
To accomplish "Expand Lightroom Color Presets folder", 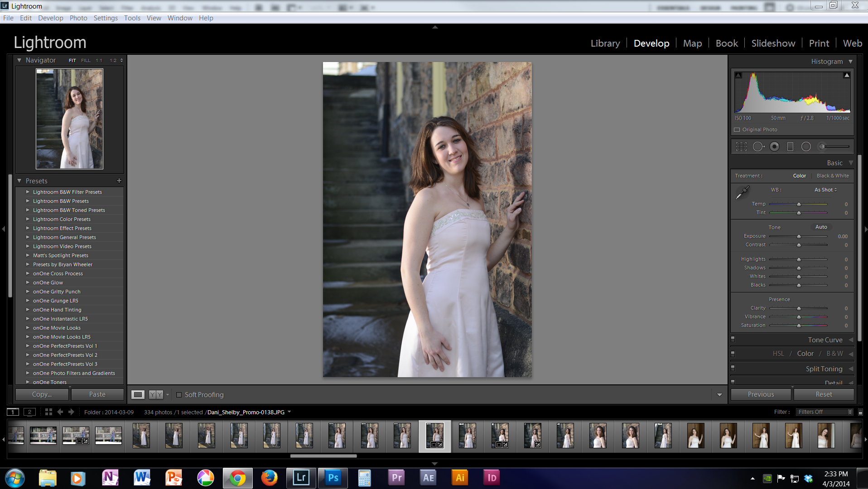I will pyautogui.click(x=28, y=219).
